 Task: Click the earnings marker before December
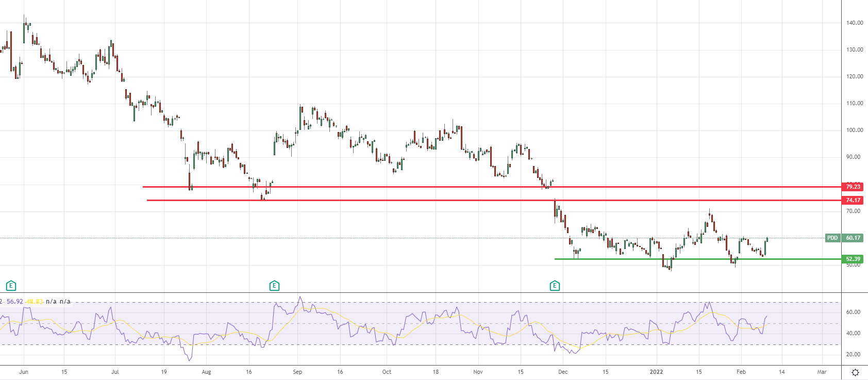[x=555, y=286]
